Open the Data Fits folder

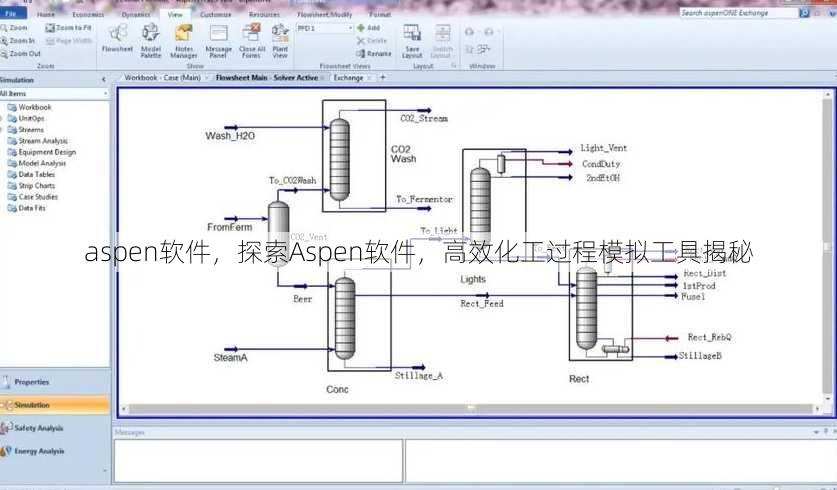27,208
